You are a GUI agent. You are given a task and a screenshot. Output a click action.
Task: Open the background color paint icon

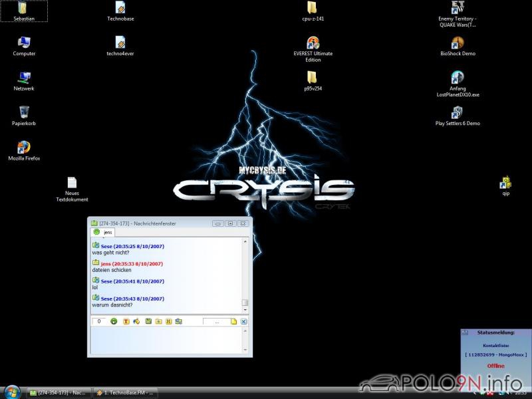click(x=136, y=321)
